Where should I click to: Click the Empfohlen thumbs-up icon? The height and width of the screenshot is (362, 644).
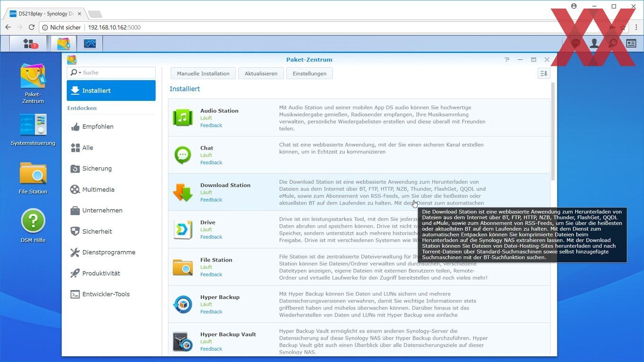(75, 126)
